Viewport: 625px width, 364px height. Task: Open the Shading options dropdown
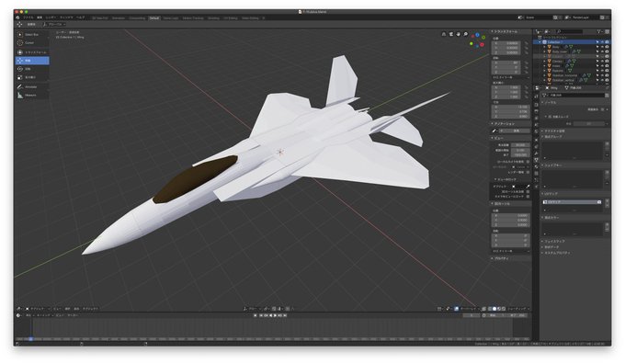click(518, 309)
